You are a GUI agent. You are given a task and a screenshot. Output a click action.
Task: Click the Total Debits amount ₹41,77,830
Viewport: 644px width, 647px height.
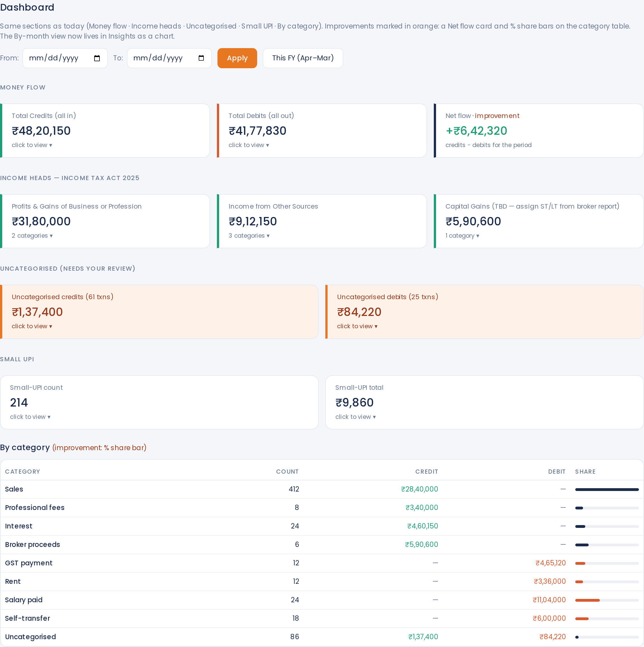point(257,131)
